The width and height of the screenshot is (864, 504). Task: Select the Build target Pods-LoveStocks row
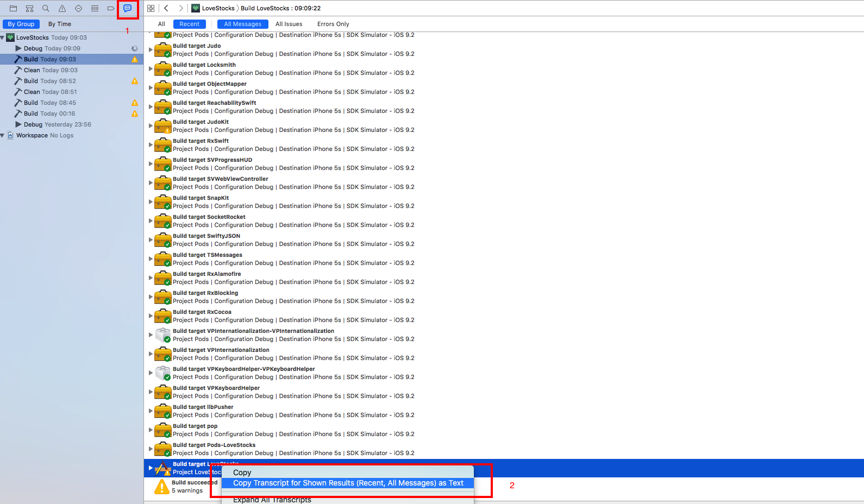(x=504, y=449)
